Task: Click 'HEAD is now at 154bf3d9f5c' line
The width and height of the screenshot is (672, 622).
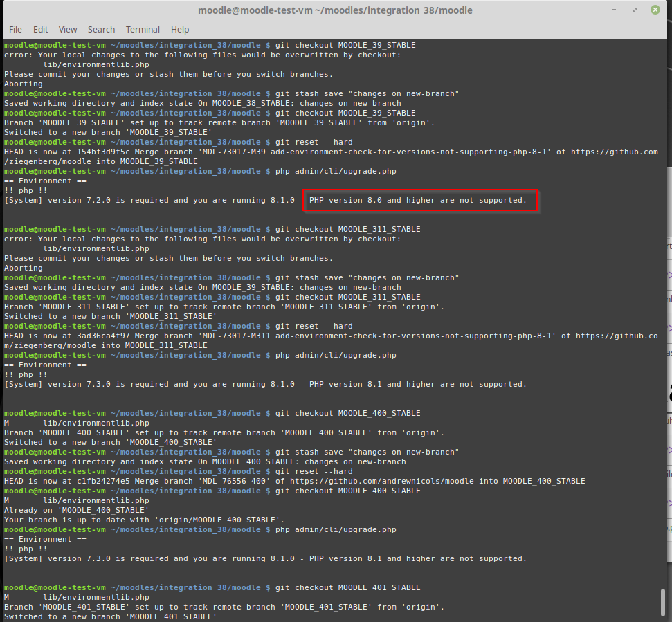Action: (331, 152)
